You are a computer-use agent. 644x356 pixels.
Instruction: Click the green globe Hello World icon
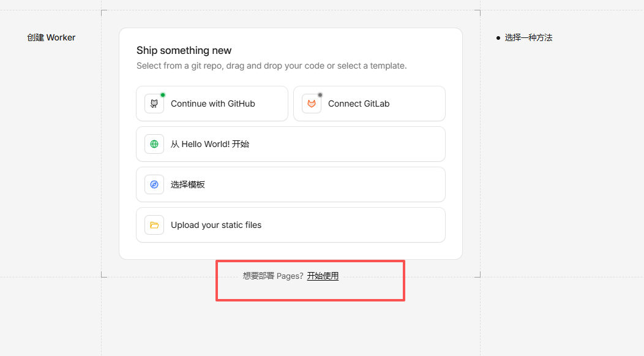pyautogui.click(x=154, y=145)
